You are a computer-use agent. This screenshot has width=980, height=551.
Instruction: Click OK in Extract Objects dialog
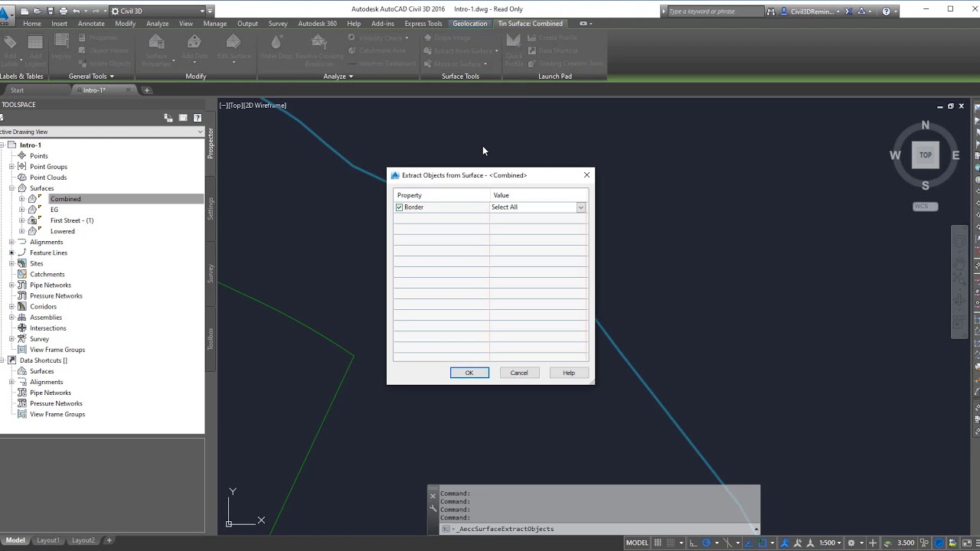pyautogui.click(x=469, y=373)
